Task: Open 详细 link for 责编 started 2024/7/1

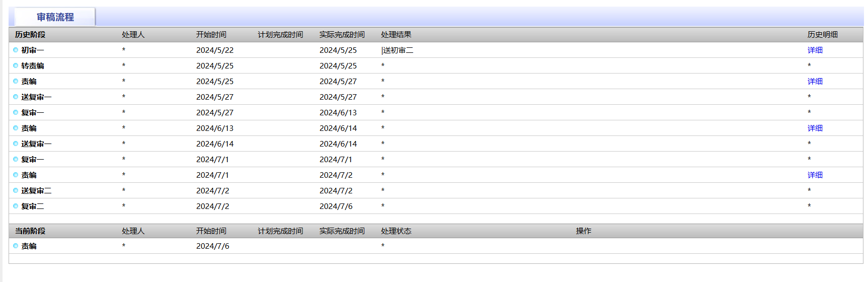Action: point(815,175)
